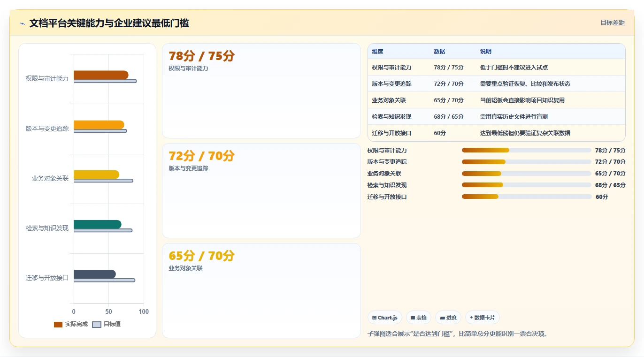The width and height of the screenshot is (644, 357).
Task: Click the 迁移与开放接口 progress bar
Action: [527, 197]
